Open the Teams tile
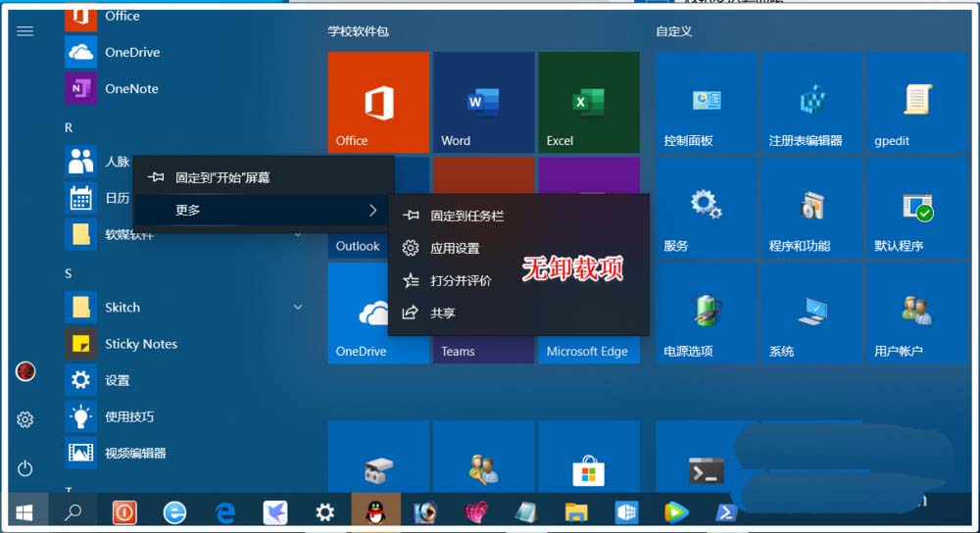The height and width of the screenshot is (533, 980). tap(483, 350)
